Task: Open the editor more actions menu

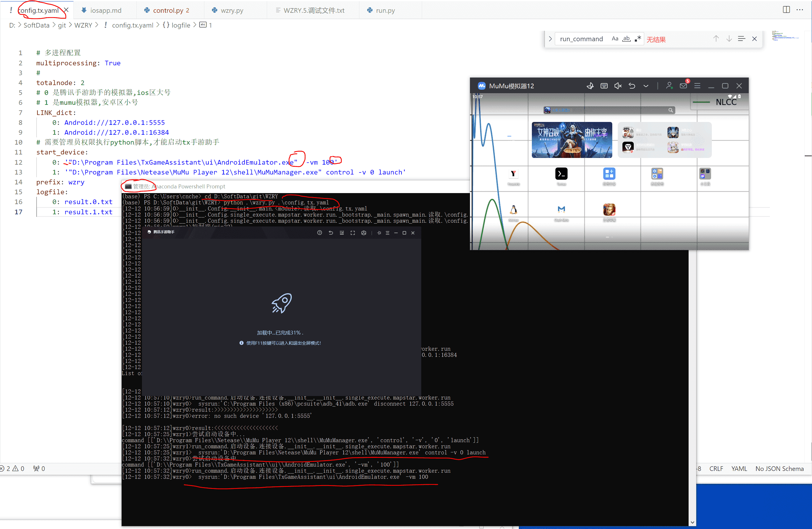Action: tap(800, 10)
